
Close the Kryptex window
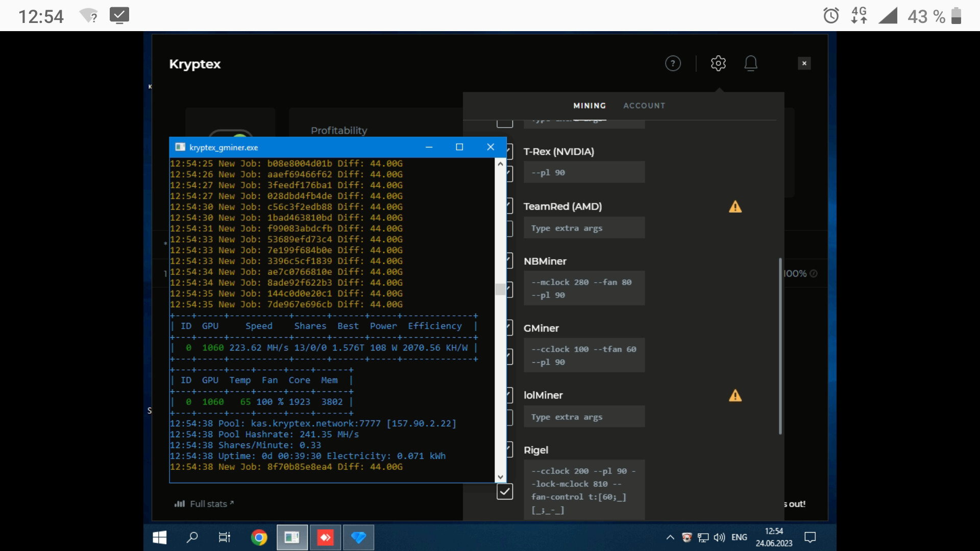click(x=804, y=63)
